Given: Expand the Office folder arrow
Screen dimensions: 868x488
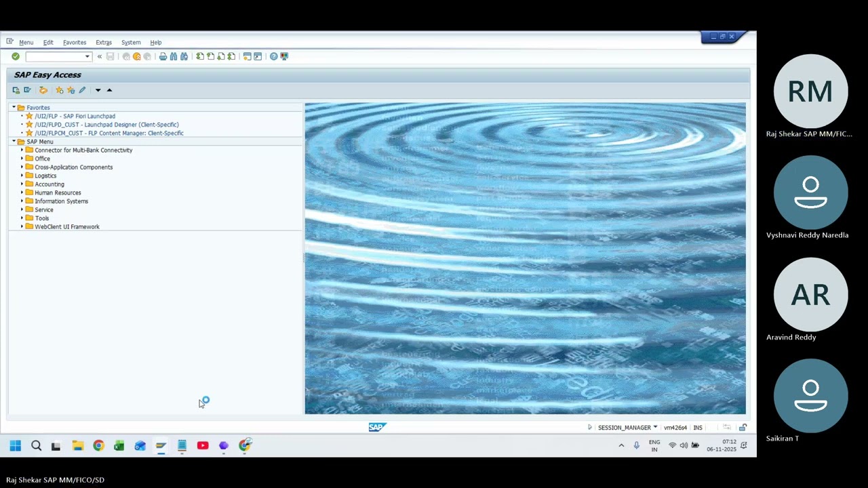Looking at the screenshot, I should pyautogui.click(x=22, y=159).
